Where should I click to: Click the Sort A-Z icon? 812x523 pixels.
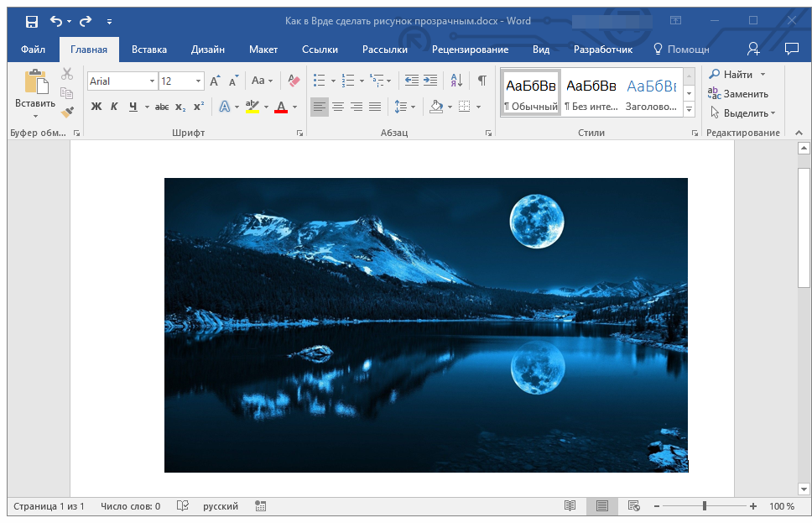click(456, 81)
